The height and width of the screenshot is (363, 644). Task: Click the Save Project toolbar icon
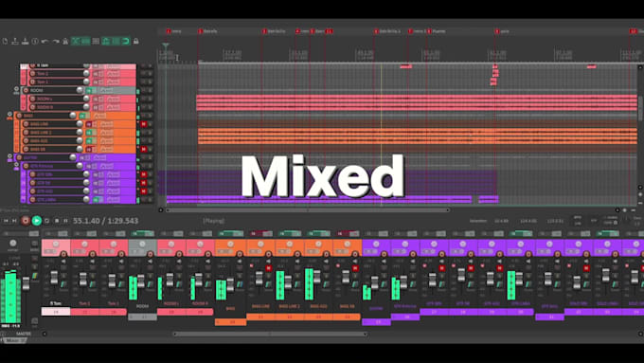(x=25, y=41)
